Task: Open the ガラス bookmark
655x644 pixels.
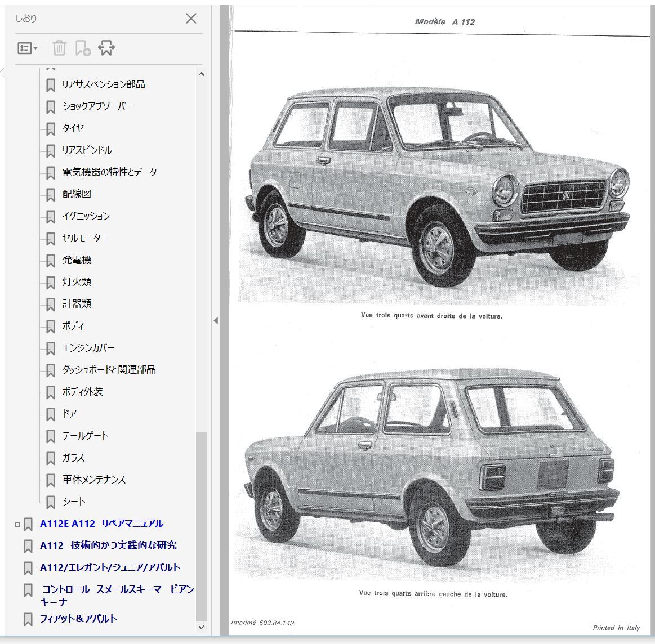Action: [73, 458]
